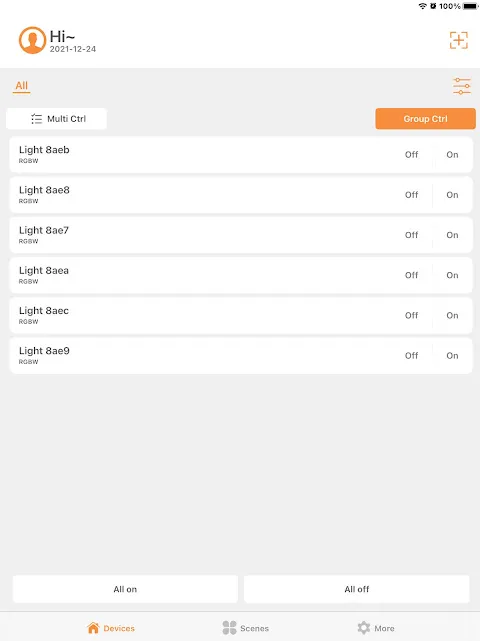Tap the More gear icon
Viewport: 480px width, 641px height.
click(363, 628)
